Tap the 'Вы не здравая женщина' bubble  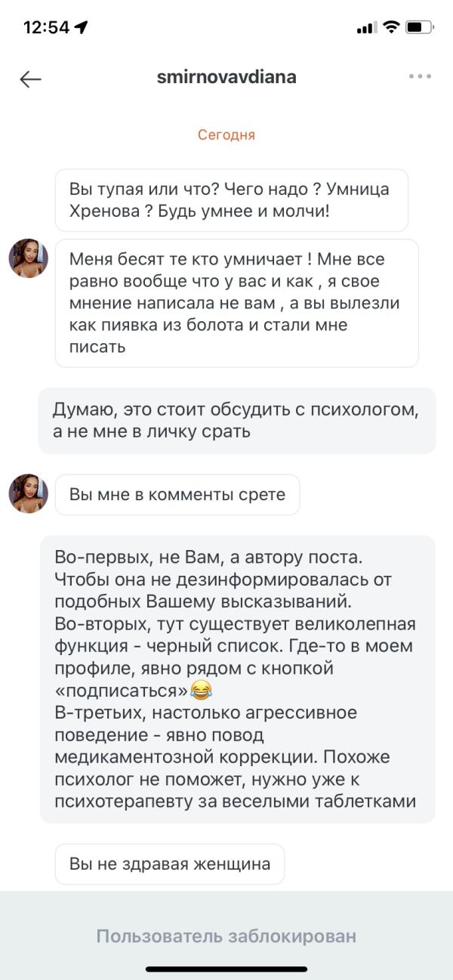[x=170, y=864]
